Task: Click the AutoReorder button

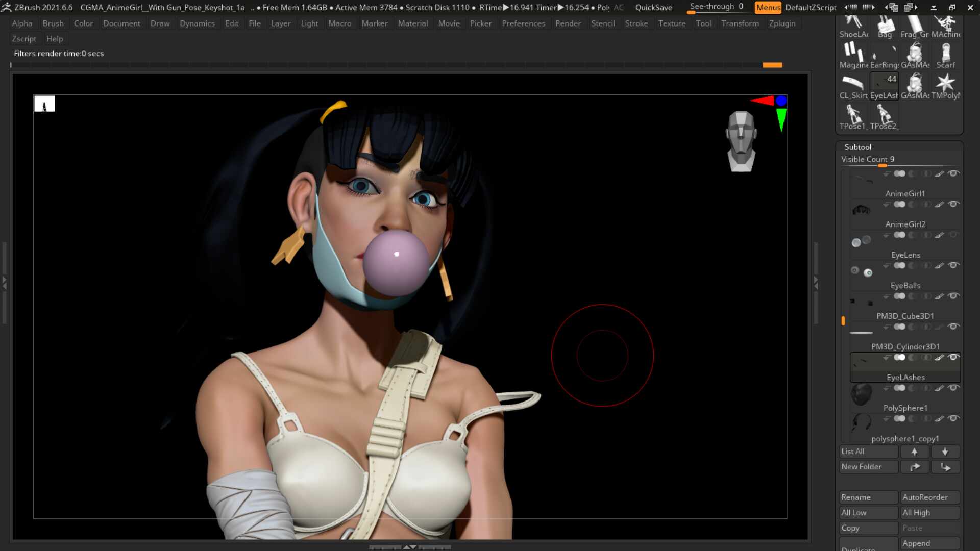Action: point(930,497)
